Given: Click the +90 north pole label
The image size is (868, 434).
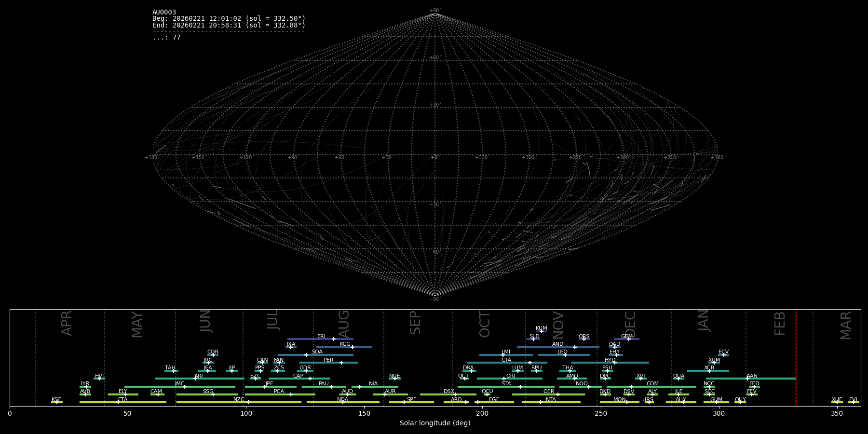Looking at the screenshot, I should pyautogui.click(x=434, y=11).
